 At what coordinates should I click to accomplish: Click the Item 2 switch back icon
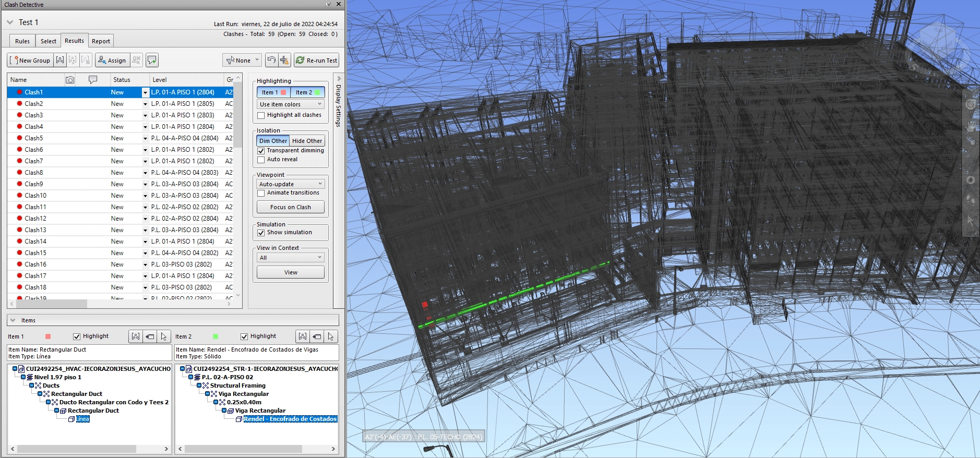click(317, 336)
